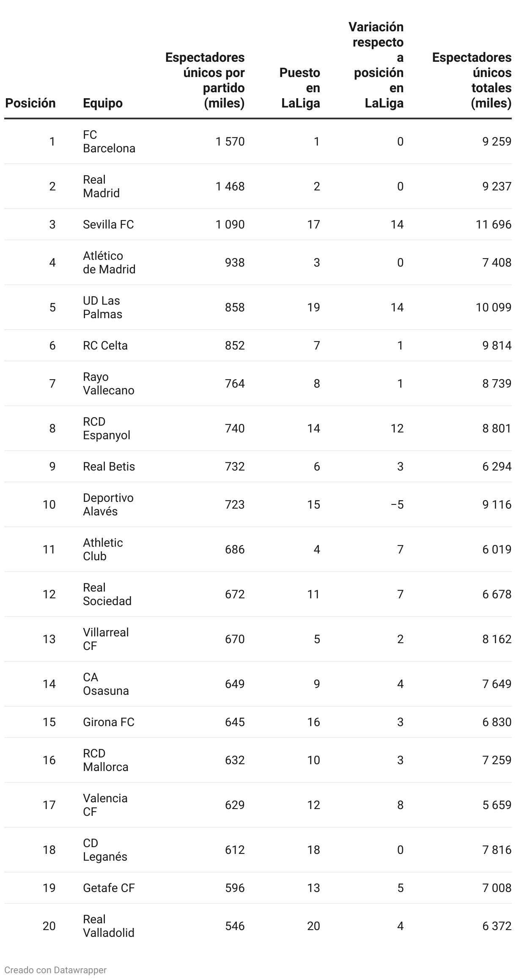The width and height of the screenshot is (516, 980).
Task: Click the RC Celta team name
Action: tap(105, 346)
